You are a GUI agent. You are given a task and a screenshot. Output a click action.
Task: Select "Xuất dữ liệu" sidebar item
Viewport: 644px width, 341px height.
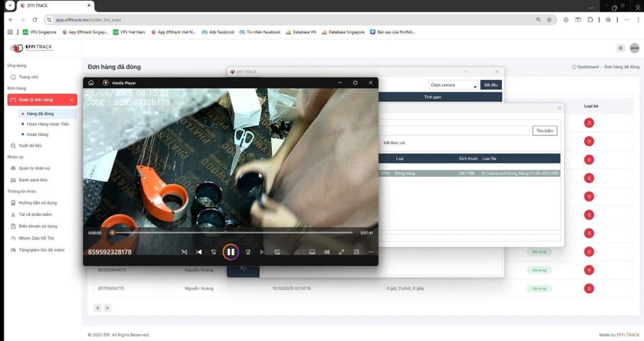(30, 145)
